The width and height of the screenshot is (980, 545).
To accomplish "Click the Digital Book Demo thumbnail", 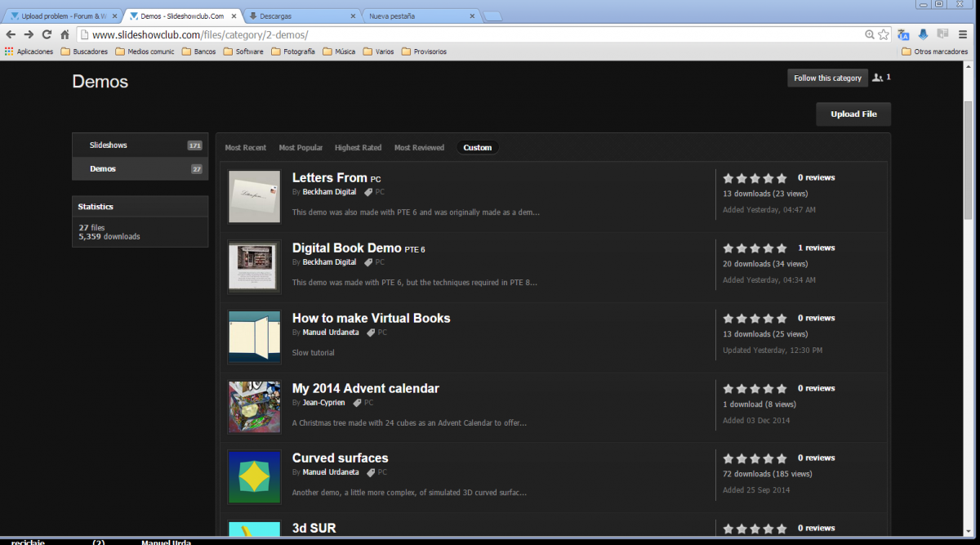I will click(255, 266).
